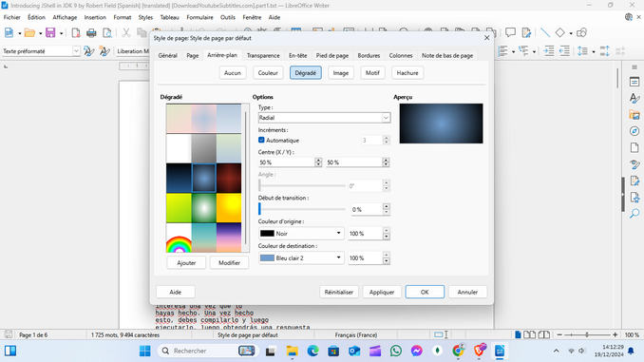
Task: Open sidebar settings hamburger menu
Action: pyautogui.click(x=635, y=67)
